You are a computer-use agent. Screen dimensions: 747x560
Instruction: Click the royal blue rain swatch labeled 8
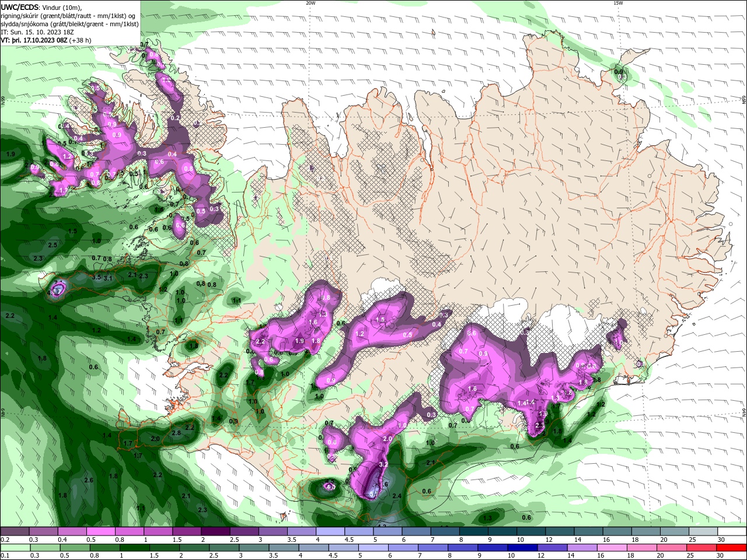[462, 548]
